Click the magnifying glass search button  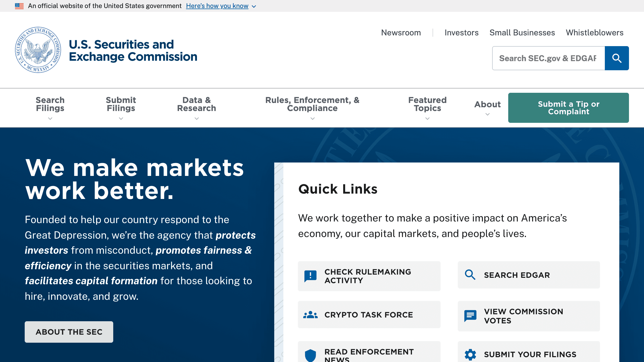[x=617, y=58]
